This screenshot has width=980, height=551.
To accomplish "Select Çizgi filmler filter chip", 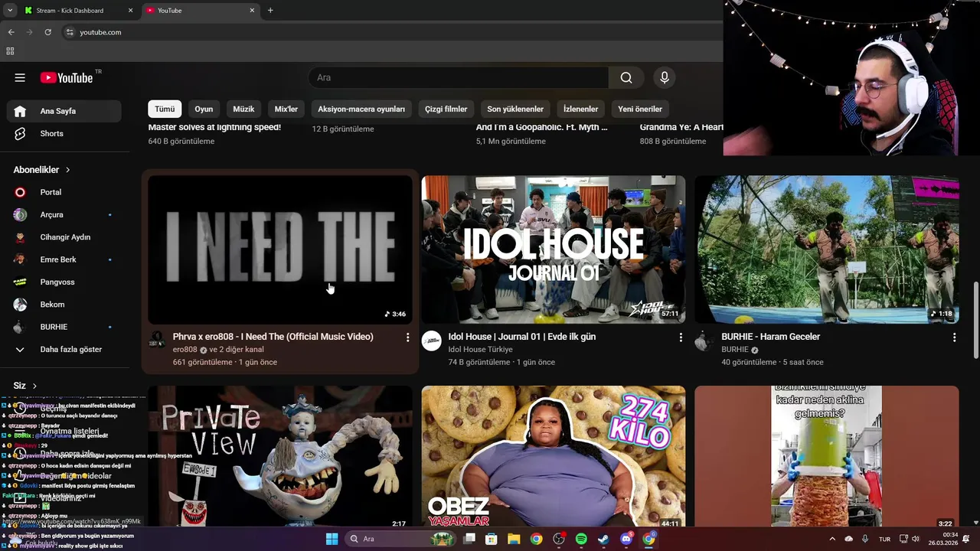I will coord(446,109).
